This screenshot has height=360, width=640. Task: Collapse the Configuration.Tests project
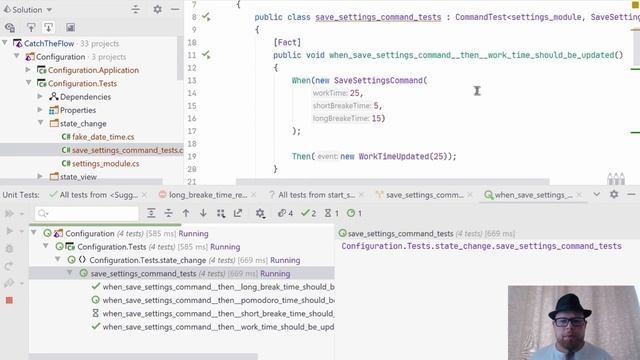pyautogui.click(x=28, y=83)
